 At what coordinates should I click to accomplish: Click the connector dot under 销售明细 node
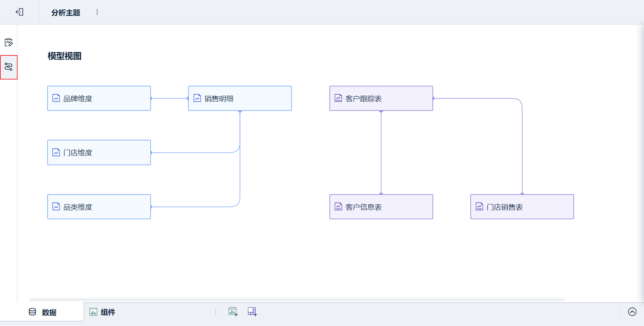point(240,111)
